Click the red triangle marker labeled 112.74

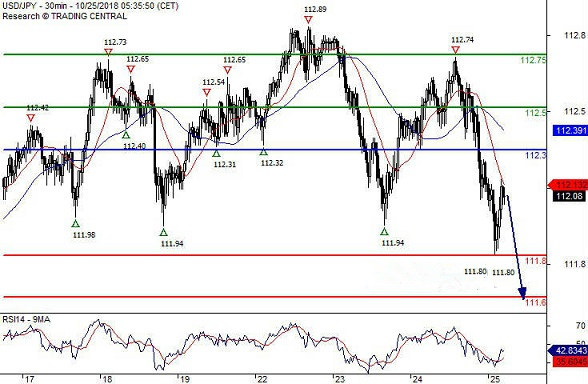coord(455,50)
